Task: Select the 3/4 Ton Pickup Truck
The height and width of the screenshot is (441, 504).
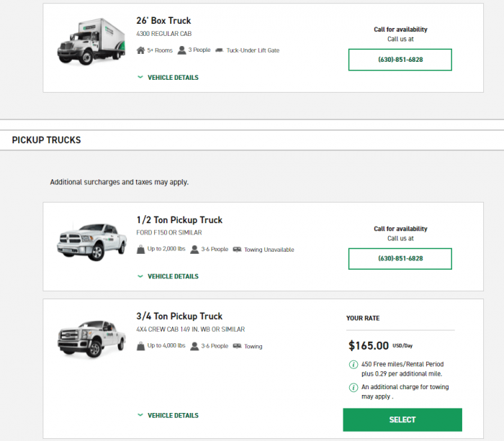Action: tap(402, 419)
